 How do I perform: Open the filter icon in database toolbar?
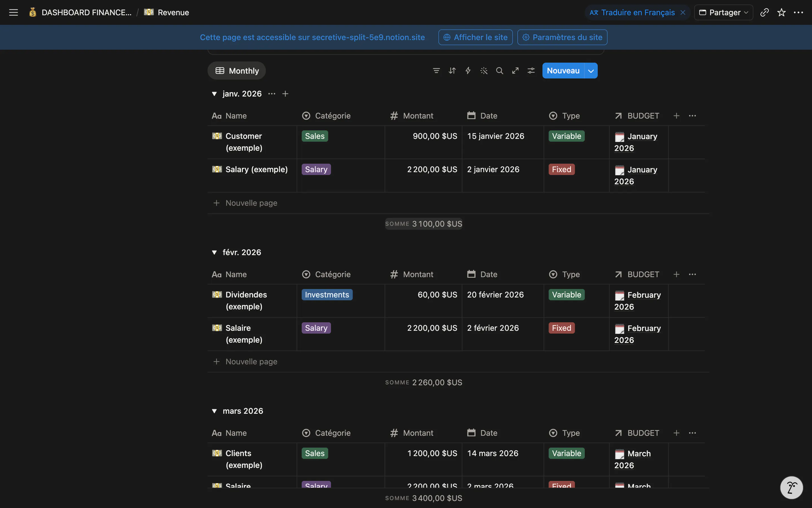pyautogui.click(x=436, y=71)
